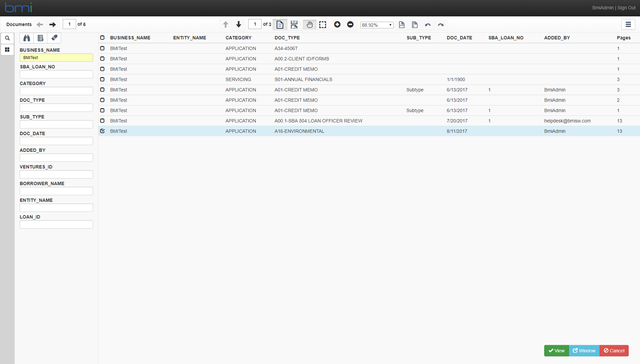
Task: Open the thumbnails grid view in sidebar
Action: (x=7, y=50)
